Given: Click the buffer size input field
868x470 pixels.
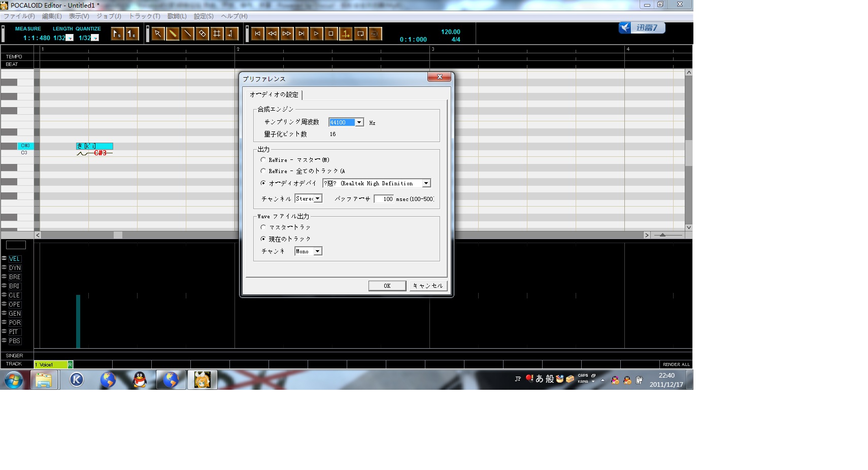Looking at the screenshot, I should pos(384,199).
